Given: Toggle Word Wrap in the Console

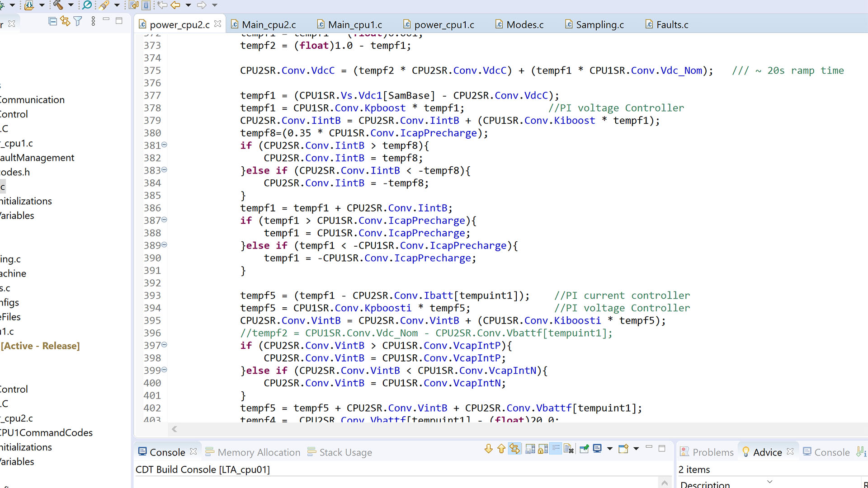Looking at the screenshot, I should coord(556,448).
